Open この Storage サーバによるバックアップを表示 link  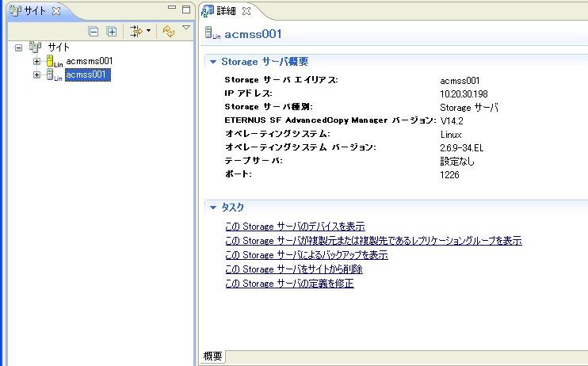(x=307, y=255)
